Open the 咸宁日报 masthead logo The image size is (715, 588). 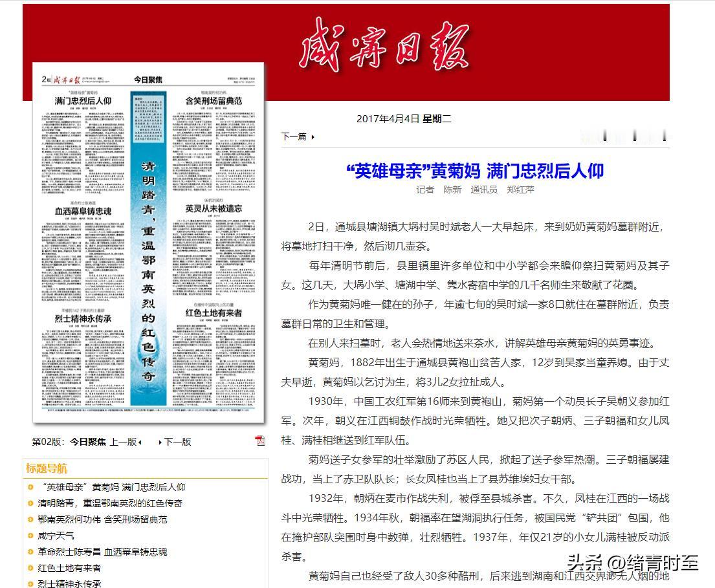coord(384,45)
